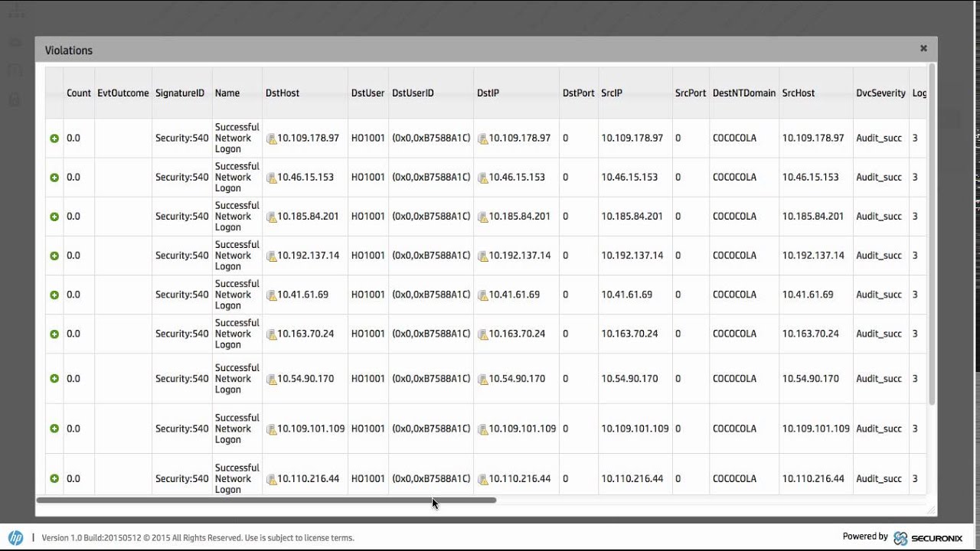980x551 pixels.
Task: Click the warning icon in DstIP cell 10.163.70.24
Action: click(482, 334)
